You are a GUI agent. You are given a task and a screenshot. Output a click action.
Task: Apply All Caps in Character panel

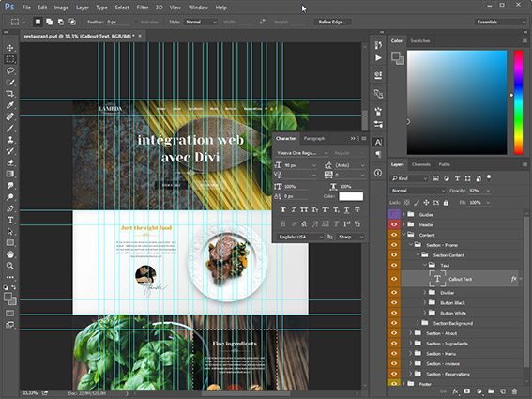[x=304, y=210]
